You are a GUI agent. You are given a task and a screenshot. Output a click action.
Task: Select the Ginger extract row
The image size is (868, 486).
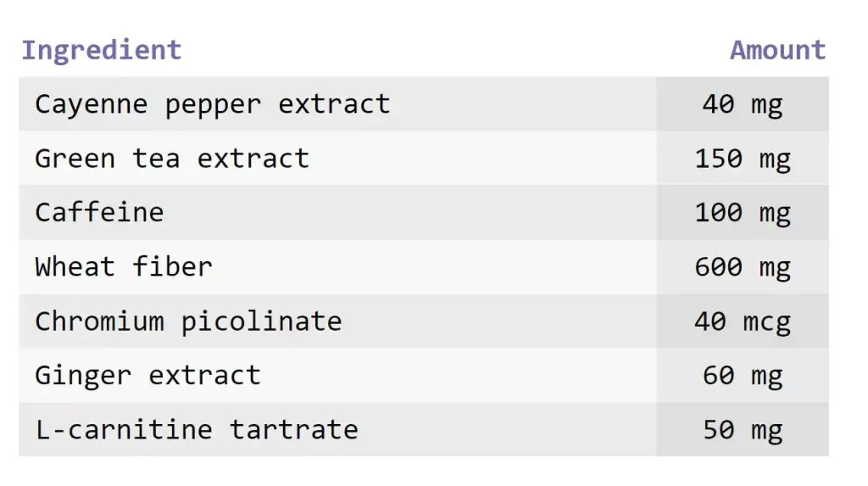(424, 376)
